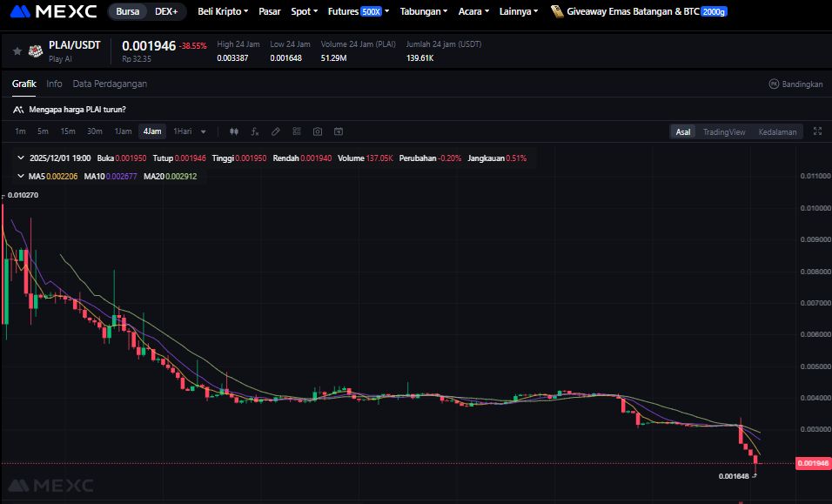Click the current price label 0.001946 on axis
Image resolution: width=832 pixels, height=504 pixels.
tap(813, 464)
